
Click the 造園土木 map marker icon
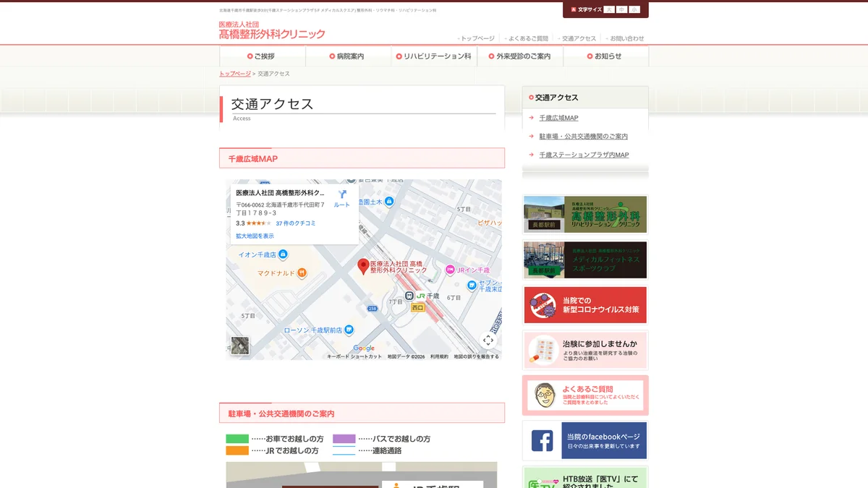pos(389,201)
